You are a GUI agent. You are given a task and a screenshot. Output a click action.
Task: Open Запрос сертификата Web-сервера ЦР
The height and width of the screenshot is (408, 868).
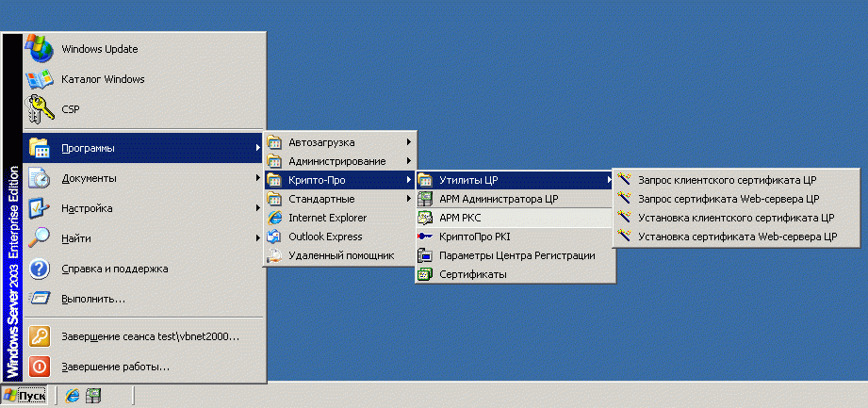click(x=736, y=198)
